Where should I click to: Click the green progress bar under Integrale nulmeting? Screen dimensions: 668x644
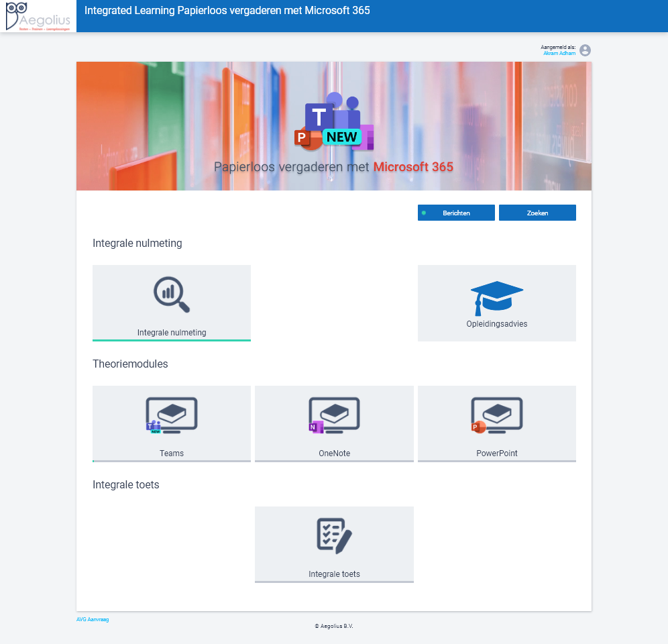(x=172, y=340)
